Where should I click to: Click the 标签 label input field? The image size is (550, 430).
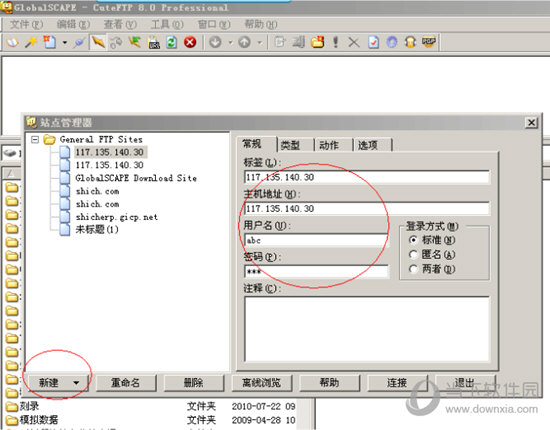click(x=367, y=177)
